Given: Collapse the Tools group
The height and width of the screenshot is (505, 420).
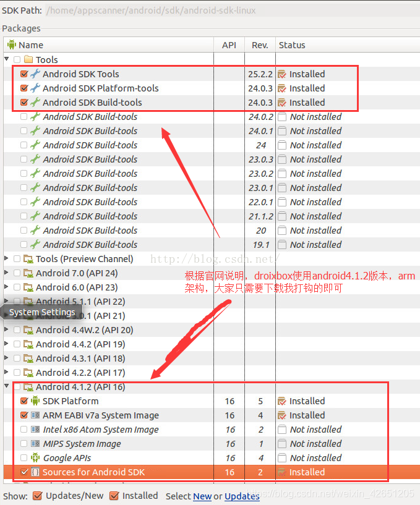Looking at the screenshot, I should point(6,59).
